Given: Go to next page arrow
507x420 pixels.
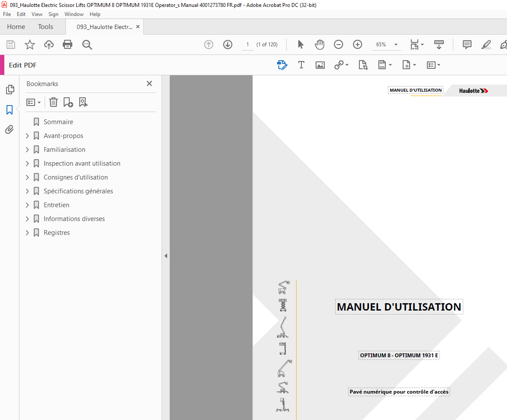Looking at the screenshot, I should tap(228, 45).
